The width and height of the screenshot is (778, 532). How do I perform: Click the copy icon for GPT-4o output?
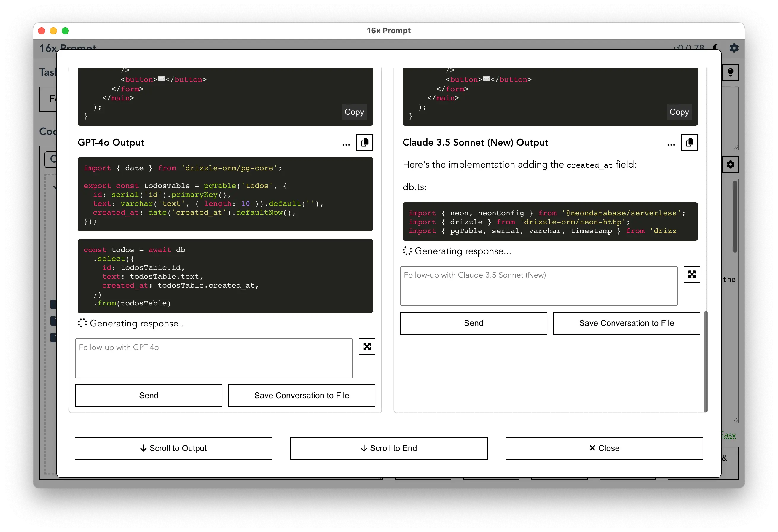click(x=365, y=142)
